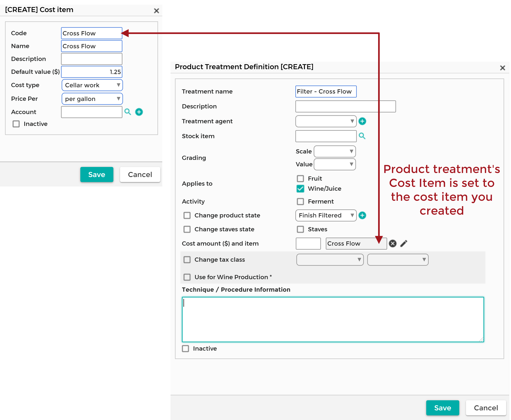Click the Cost amount input field

(308, 243)
